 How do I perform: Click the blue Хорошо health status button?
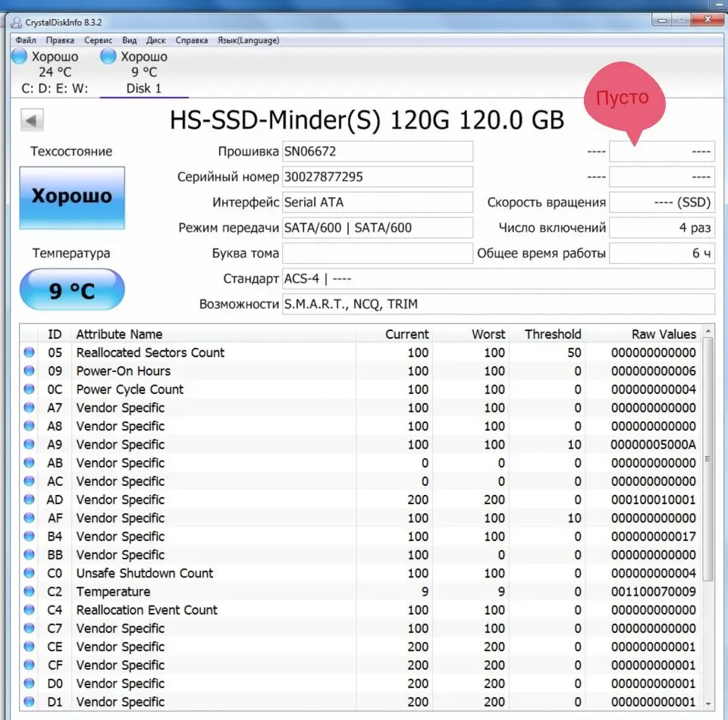(x=72, y=198)
